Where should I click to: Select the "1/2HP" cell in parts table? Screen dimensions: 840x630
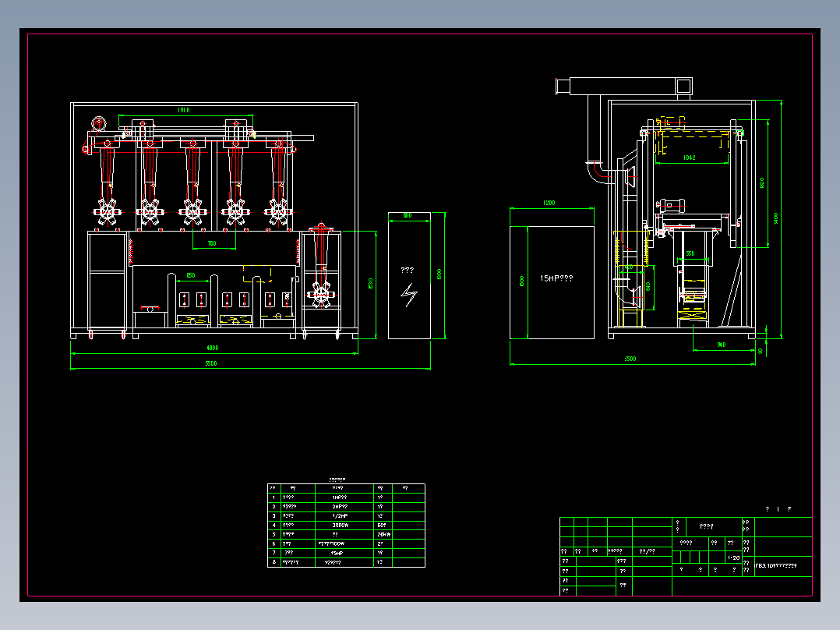[x=340, y=516]
